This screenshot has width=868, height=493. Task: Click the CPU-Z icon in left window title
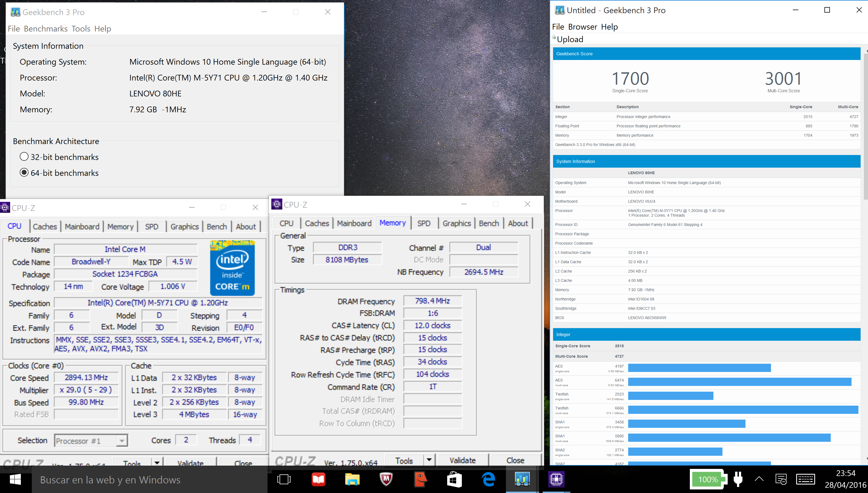click(x=5, y=207)
